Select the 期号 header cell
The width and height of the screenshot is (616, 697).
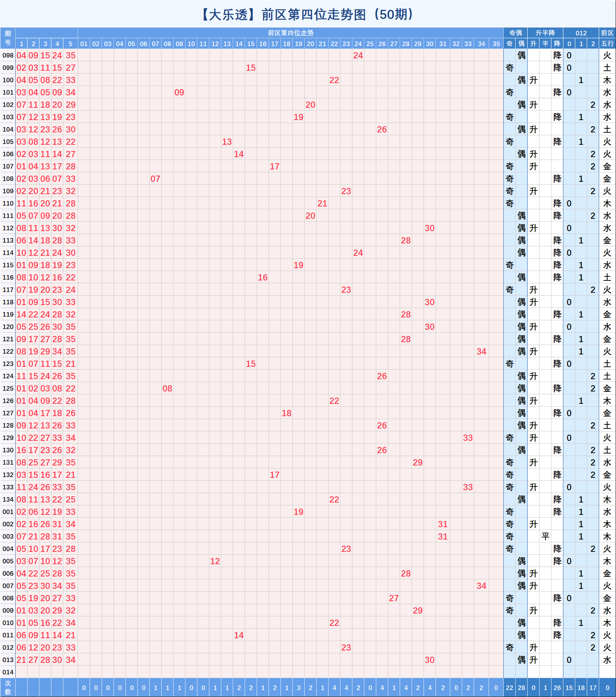point(8,38)
